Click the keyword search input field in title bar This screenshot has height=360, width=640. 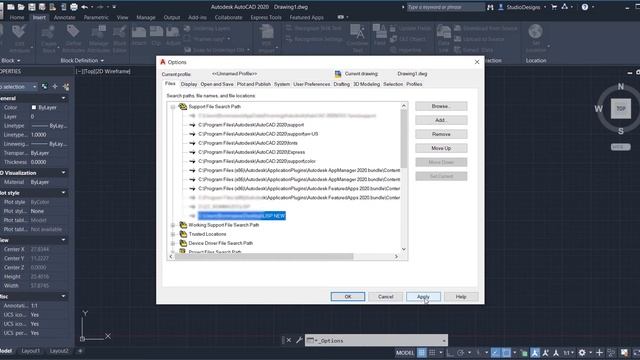pos(445,7)
